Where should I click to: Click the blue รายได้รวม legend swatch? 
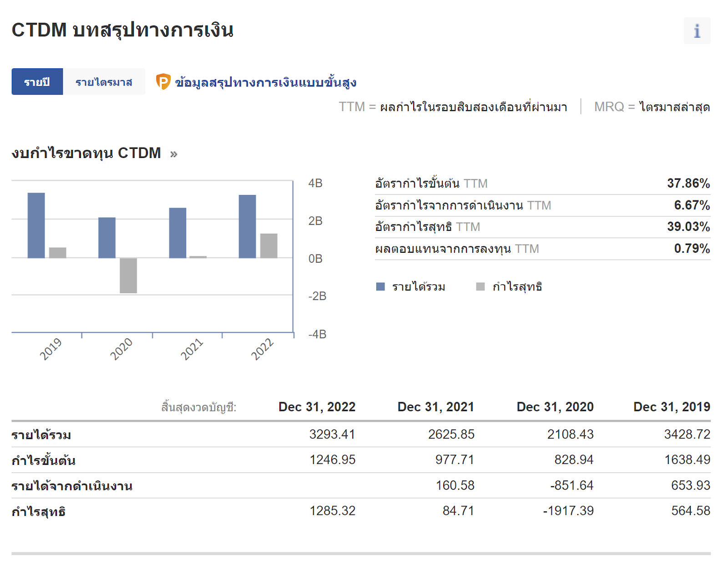[x=380, y=286]
